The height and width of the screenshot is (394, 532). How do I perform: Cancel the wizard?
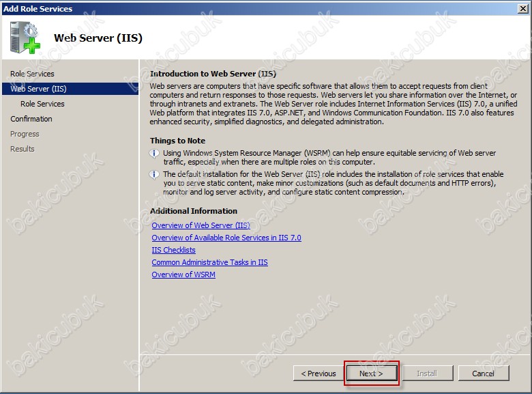pos(483,374)
